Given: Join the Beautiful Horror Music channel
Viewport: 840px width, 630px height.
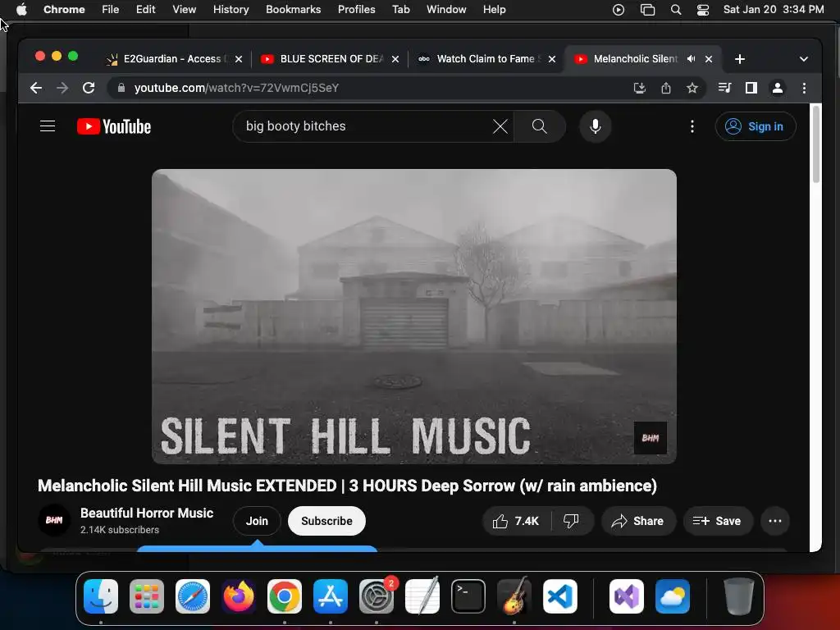Looking at the screenshot, I should click(257, 521).
